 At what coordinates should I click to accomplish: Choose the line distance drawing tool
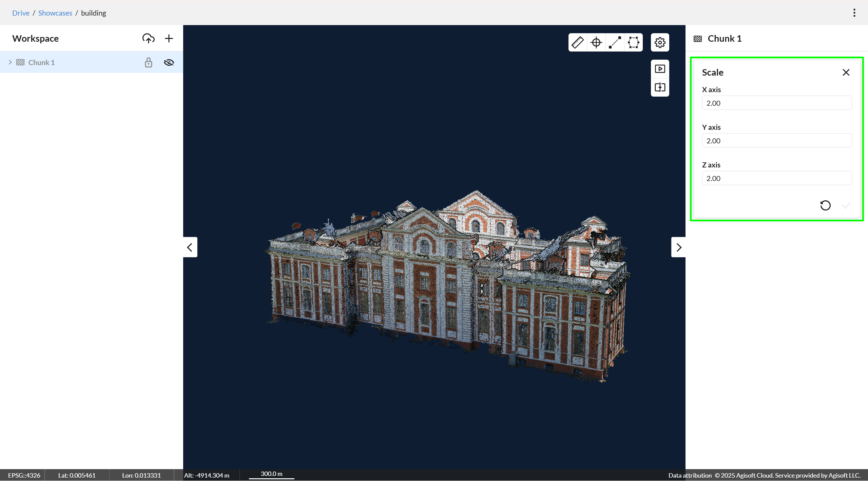click(x=615, y=42)
